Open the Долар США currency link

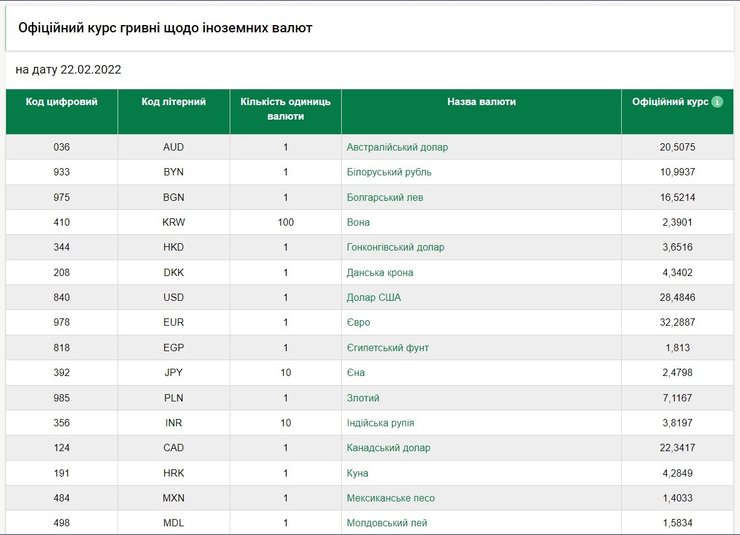(374, 297)
